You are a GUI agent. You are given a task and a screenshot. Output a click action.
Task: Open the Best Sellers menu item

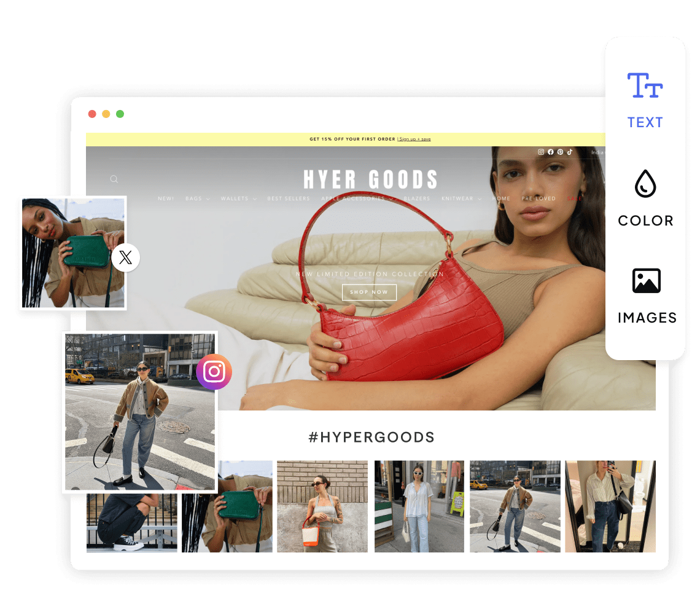coord(289,198)
